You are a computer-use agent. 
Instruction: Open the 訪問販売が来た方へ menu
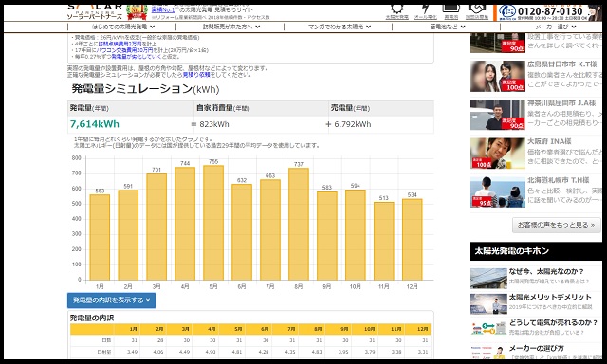[231, 27]
